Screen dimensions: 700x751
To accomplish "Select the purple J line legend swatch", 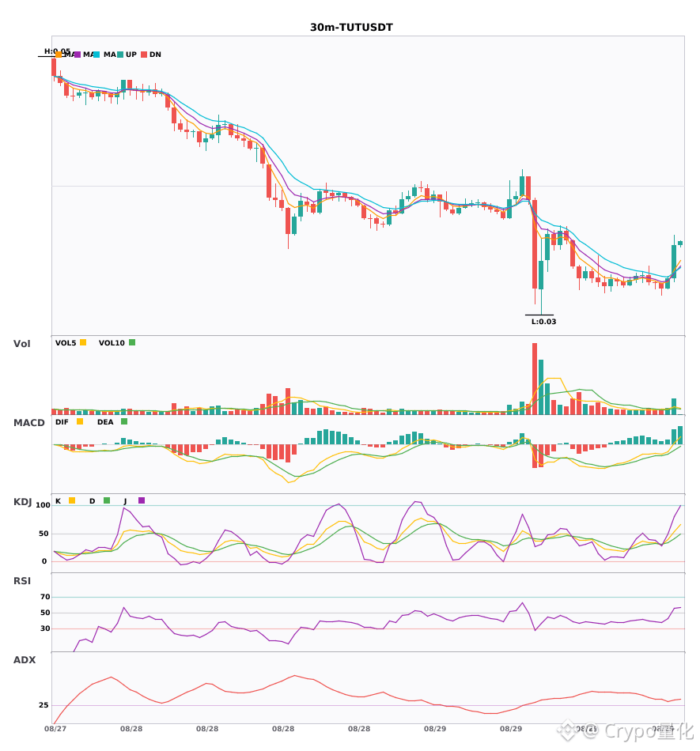I will [x=142, y=500].
